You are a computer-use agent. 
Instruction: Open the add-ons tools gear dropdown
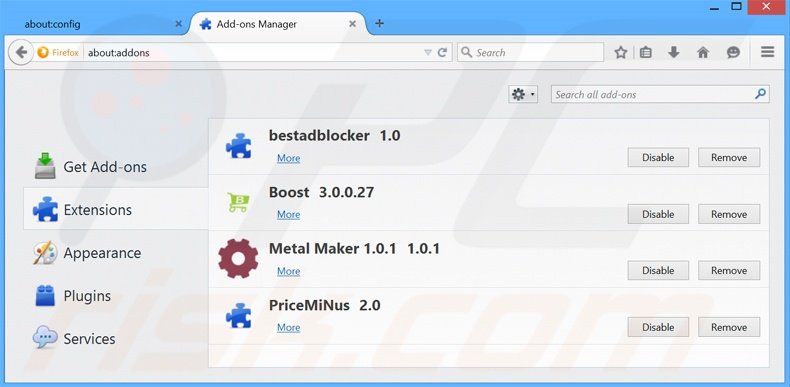point(523,94)
